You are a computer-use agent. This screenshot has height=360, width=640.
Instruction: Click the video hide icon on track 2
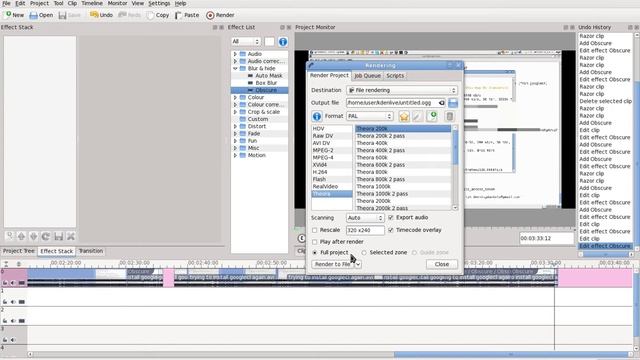pos(22,321)
